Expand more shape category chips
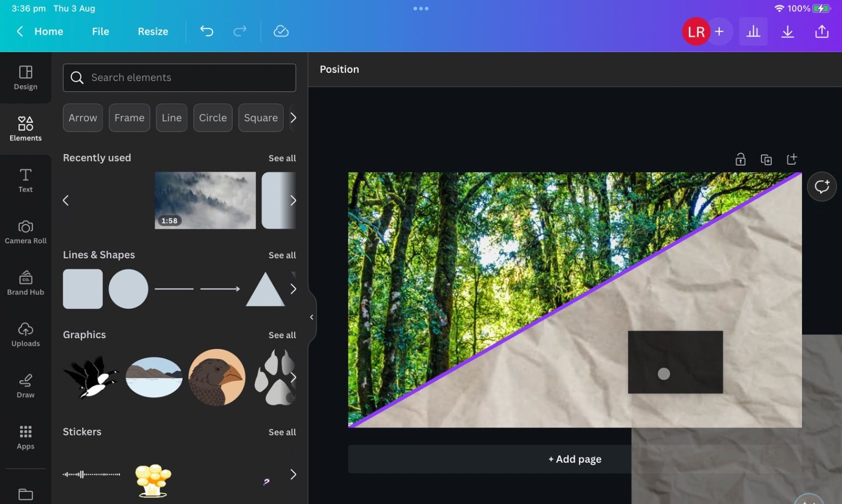This screenshot has width=842, height=504. pyautogui.click(x=293, y=118)
